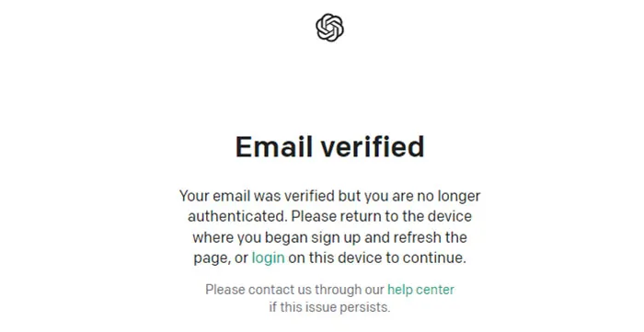
Task: Click the 'if this issue persists.' text
Action: 329,307
